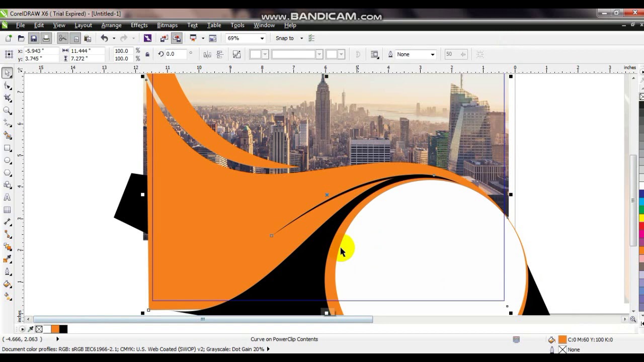This screenshot has height=362, width=644.
Task: Save the document
Action: click(34, 38)
